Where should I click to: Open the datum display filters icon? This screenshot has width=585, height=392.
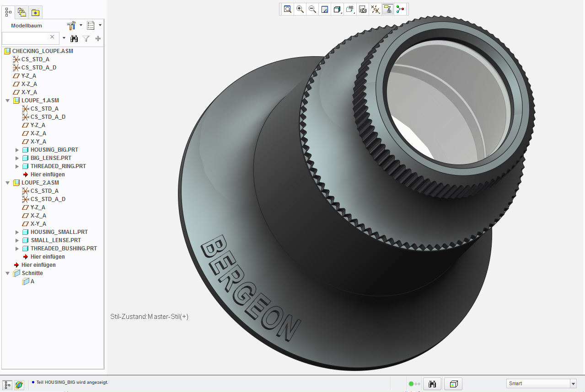point(375,9)
